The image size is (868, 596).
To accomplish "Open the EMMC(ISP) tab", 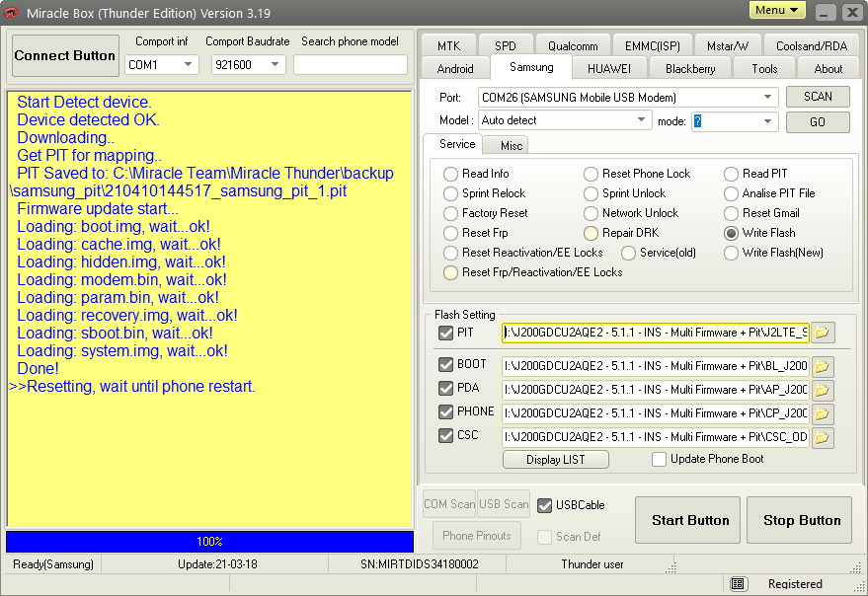I will click(653, 46).
